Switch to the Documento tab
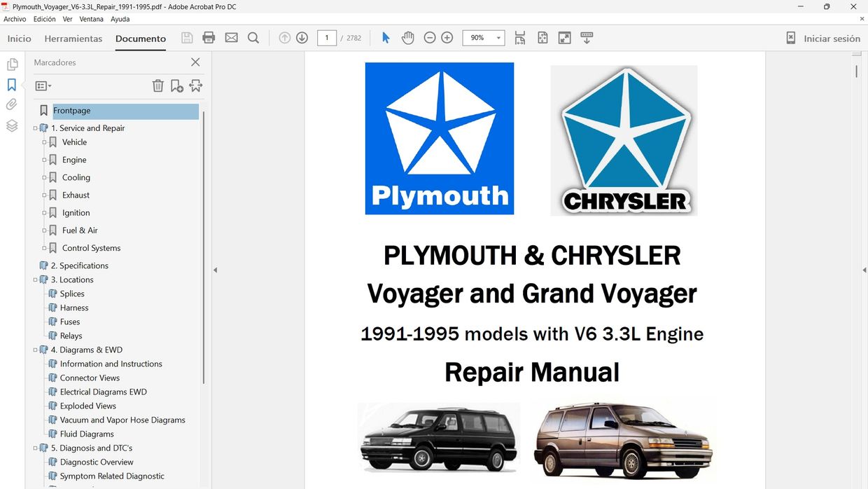 pyautogui.click(x=141, y=39)
